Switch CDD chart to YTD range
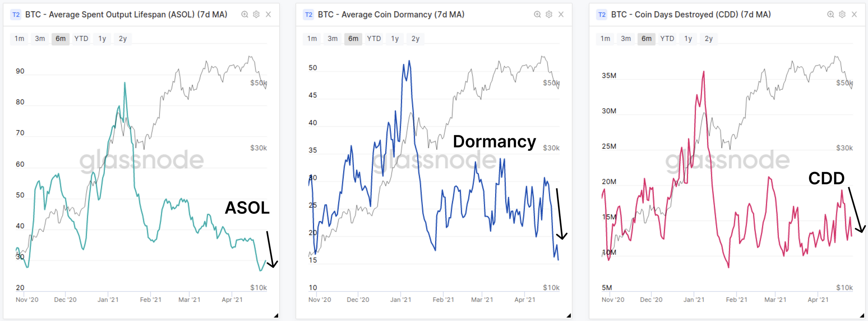868x321 pixels. pyautogui.click(x=667, y=39)
